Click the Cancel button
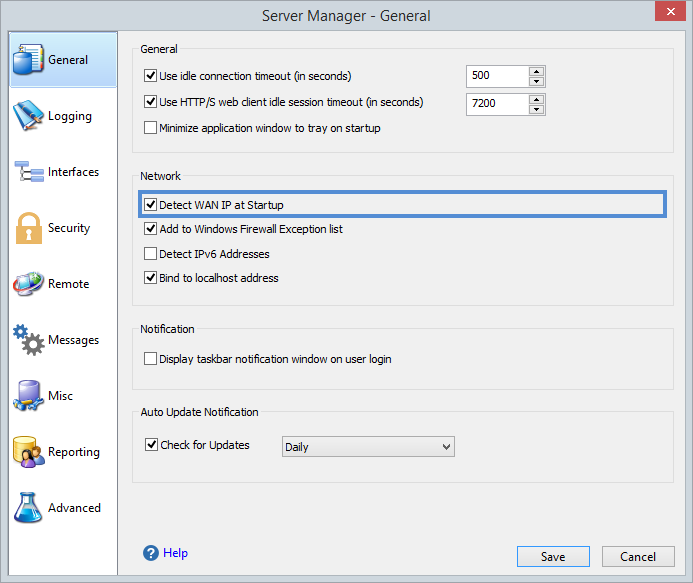Viewport: 693px width, 583px height. click(638, 556)
